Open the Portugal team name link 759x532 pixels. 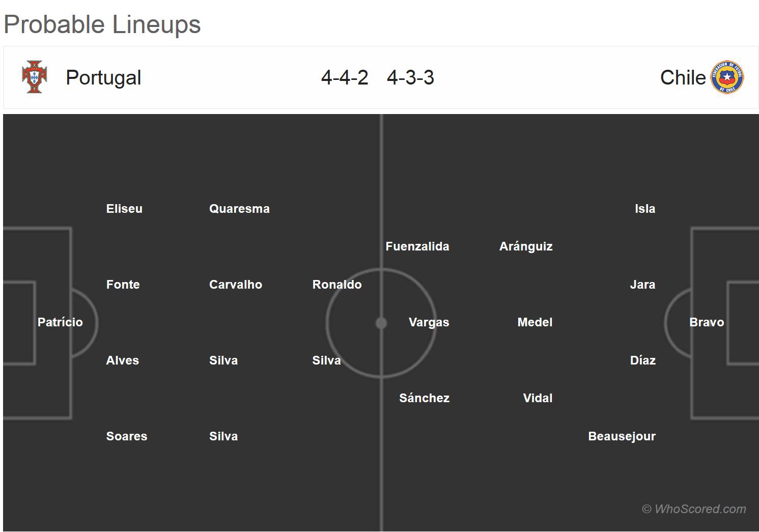(x=103, y=77)
